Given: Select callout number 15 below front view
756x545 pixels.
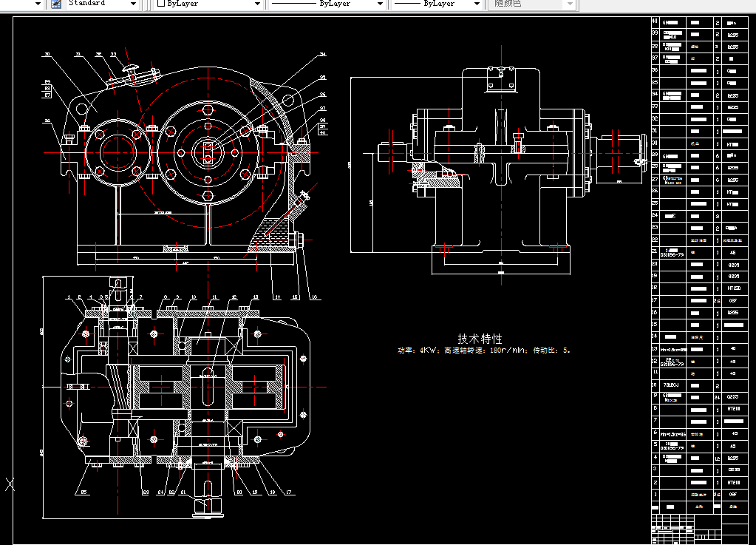Looking at the screenshot, I should 295,297.
